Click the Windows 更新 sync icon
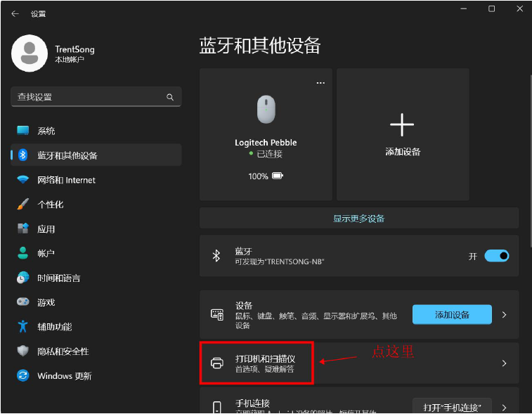Screen dimensions: 532x414 point(22,375)
